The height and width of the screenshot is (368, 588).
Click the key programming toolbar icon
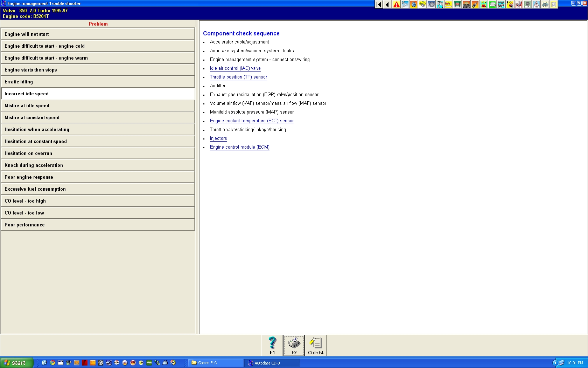pos(475,5)
